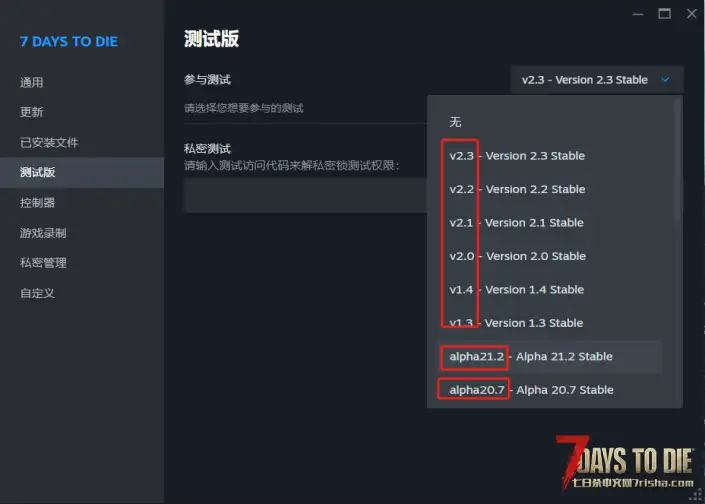Open the 游戏录制 section
The image size is (705, 504).
(43, 233)
